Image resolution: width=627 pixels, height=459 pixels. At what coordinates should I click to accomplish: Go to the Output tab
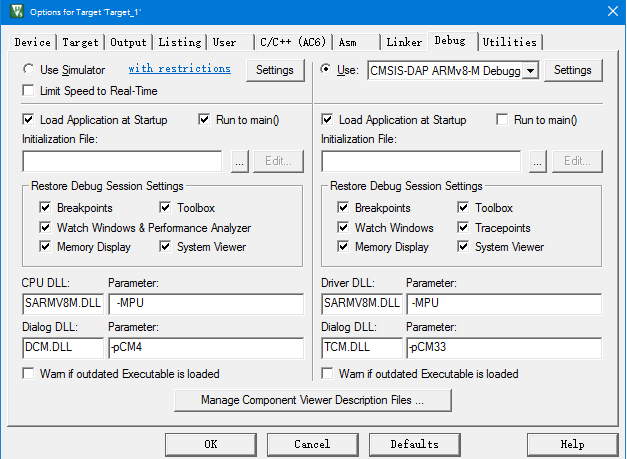pyautogui.click(x=128, y=42)
